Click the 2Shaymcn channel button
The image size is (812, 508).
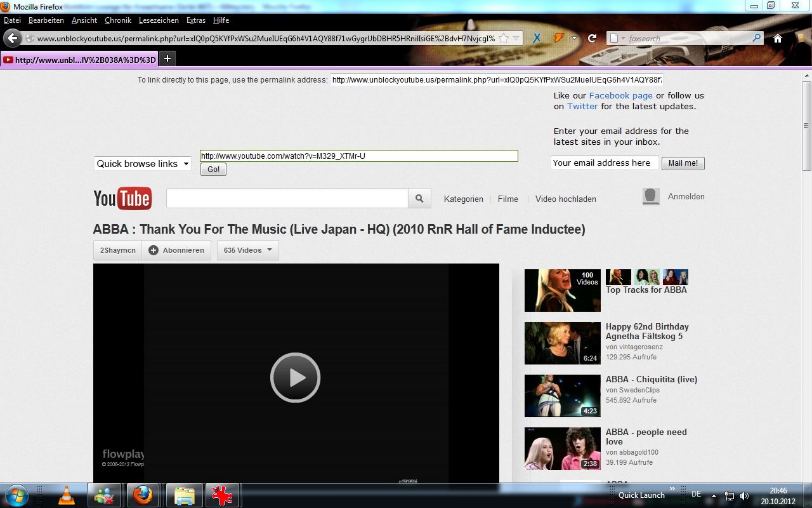(x=117, y=250)
